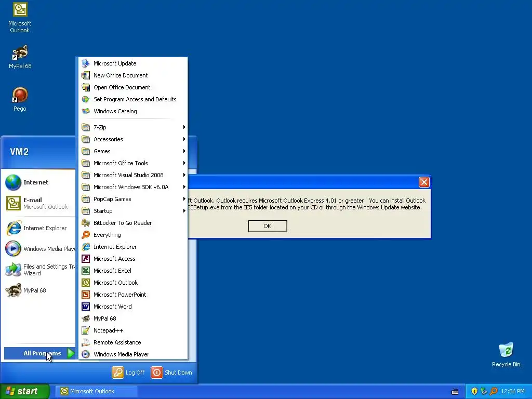Click the keyboard icon on the taskbar

(455, 392)
